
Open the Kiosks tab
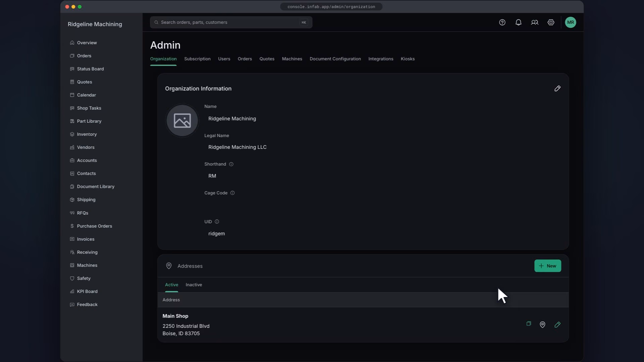(408, 59)
